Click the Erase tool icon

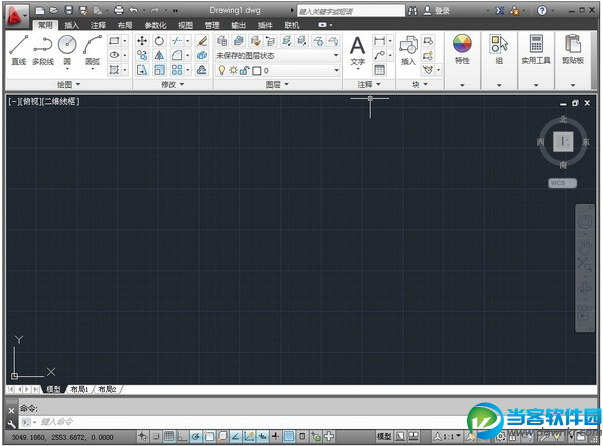(202, 41)
